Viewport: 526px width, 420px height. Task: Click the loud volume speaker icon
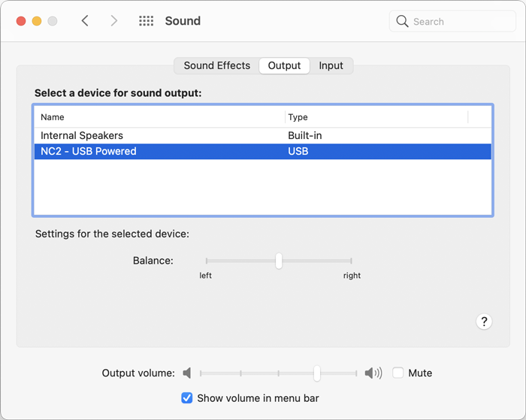tap(373, 373)
